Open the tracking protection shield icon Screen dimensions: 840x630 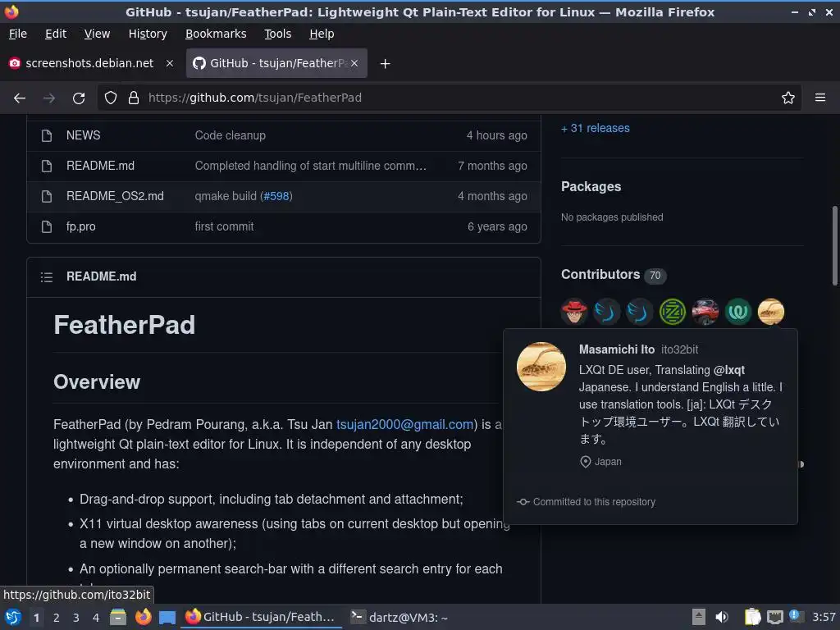(x=111, y=98)
